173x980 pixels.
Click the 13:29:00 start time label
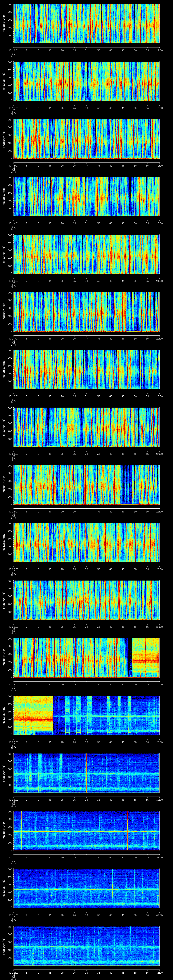click(14, 799)
